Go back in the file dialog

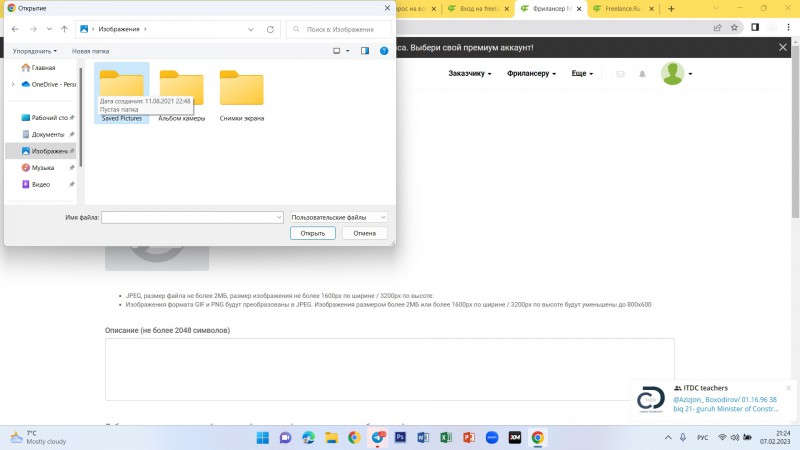[x=15, y=29]
